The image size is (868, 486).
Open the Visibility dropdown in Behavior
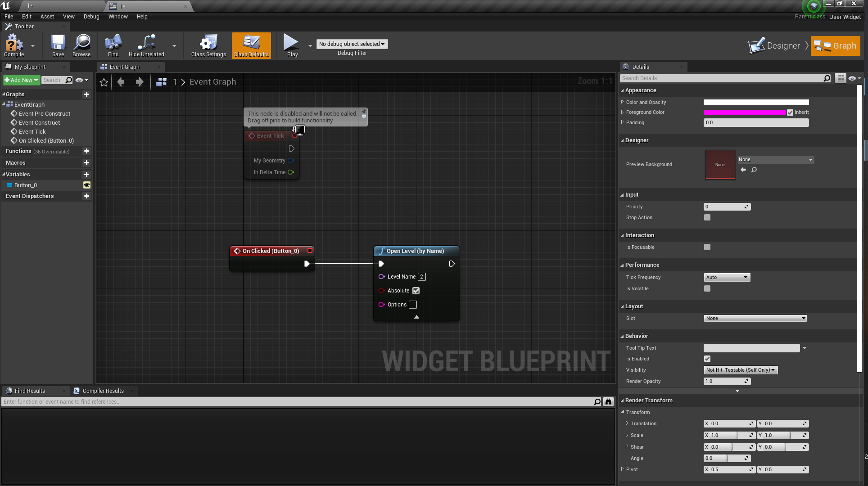[x=740, y=370]
